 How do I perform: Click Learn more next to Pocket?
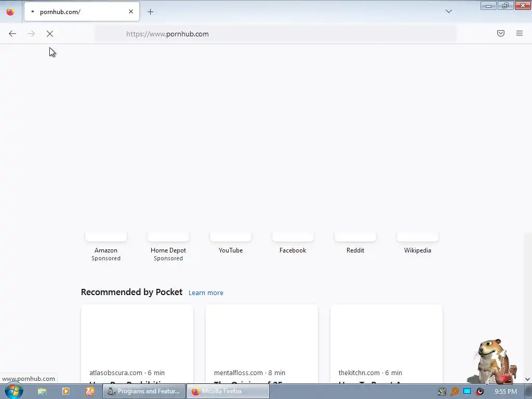click(206, 293)
